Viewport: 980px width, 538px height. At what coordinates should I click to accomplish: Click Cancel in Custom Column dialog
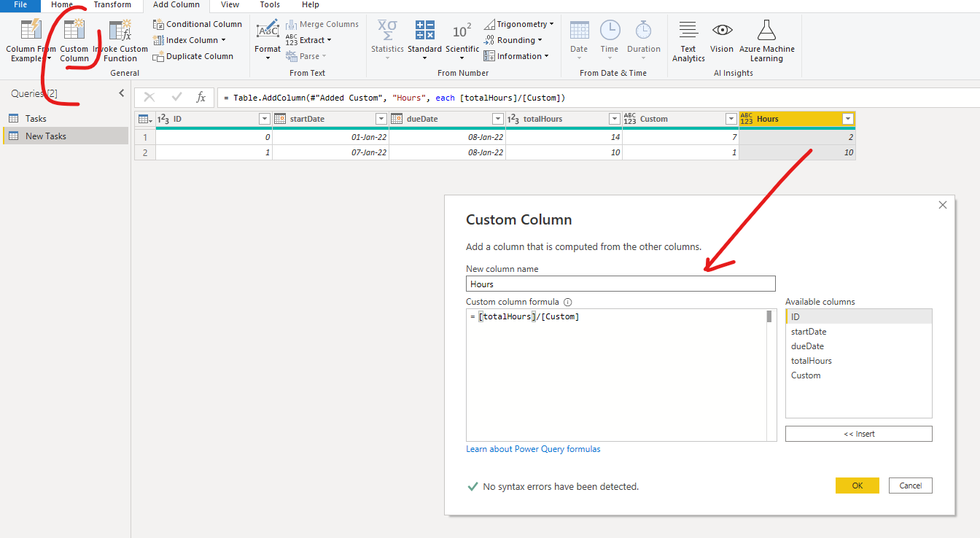pos(911,486)
